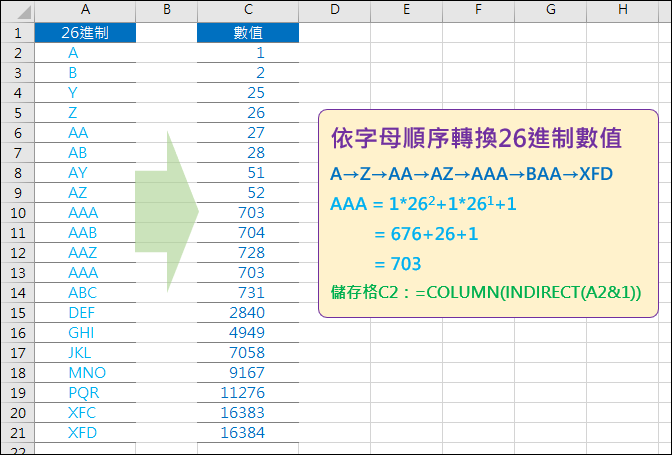Screen dimensions: 672x455
Task: Select row 17 header
Action: click(x=18, y=353)
